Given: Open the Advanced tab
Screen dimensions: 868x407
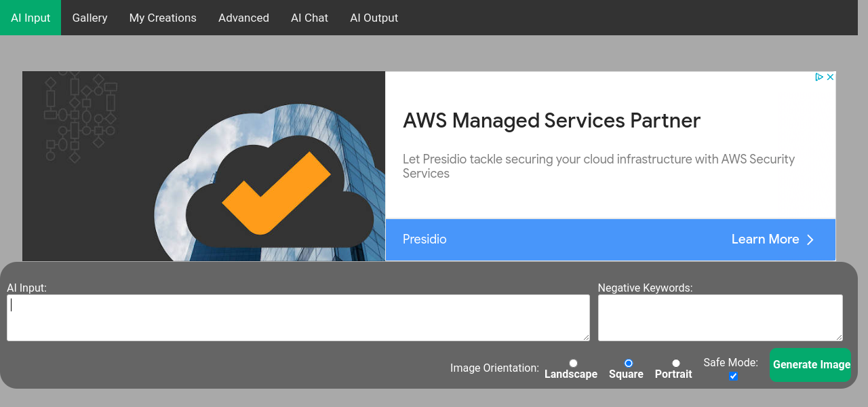Looking at the screenshot, I should (x=243, y=18).
